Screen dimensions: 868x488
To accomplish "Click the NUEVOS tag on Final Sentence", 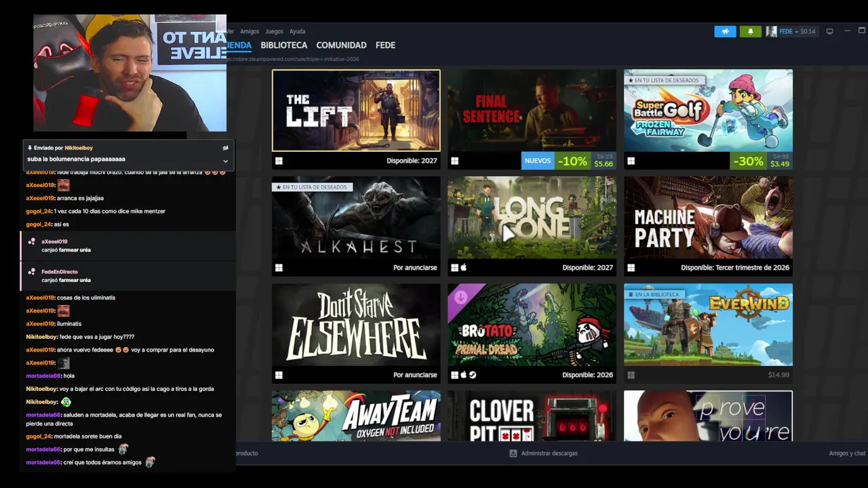I will click(538, 161).
